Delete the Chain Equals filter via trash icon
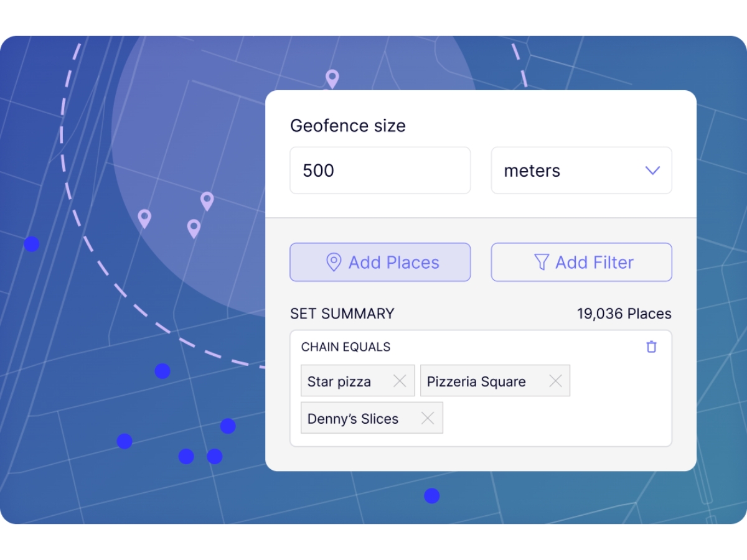 coord(651,347)
